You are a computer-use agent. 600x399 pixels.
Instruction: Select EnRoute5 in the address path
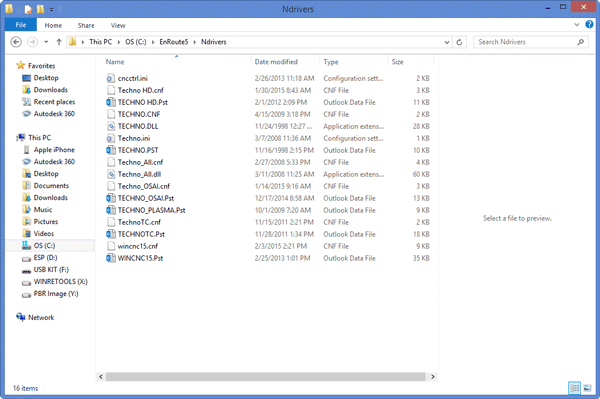(174, 42)
